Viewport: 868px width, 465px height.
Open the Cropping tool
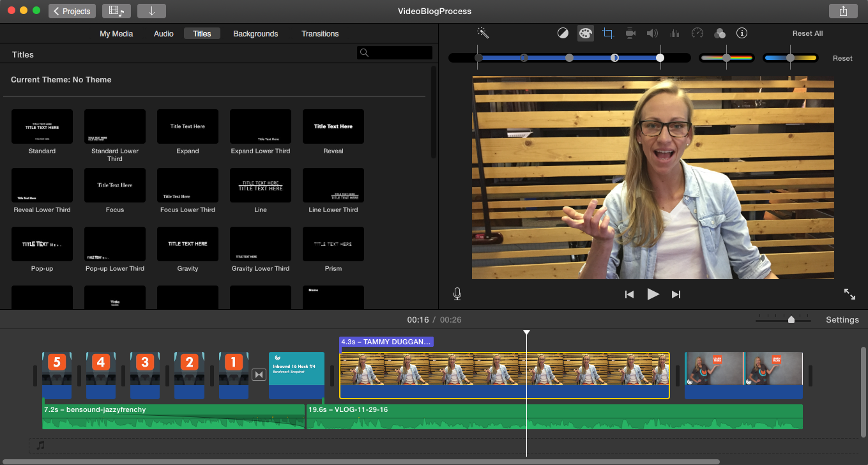(x=607, y=33)
